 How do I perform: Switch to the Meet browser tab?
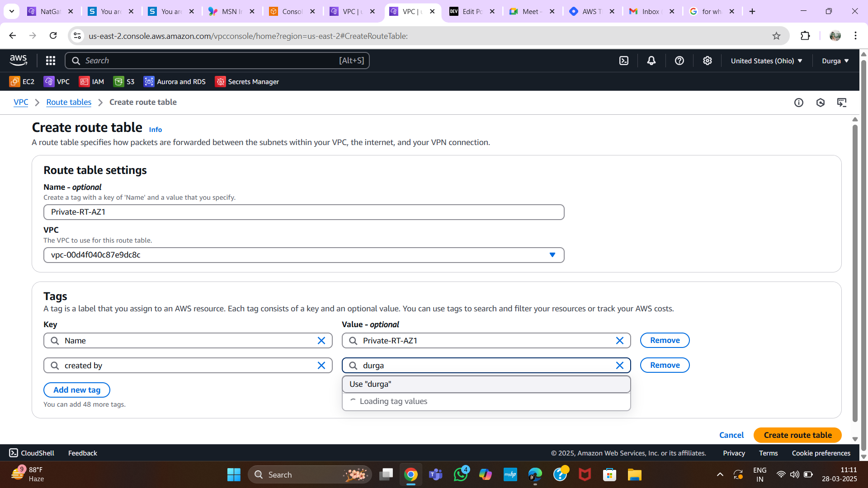tap(532, 11)
